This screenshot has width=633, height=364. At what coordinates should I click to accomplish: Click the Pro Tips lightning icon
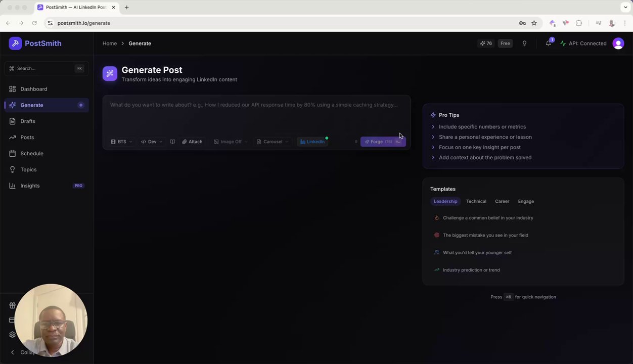pos(433,115)
